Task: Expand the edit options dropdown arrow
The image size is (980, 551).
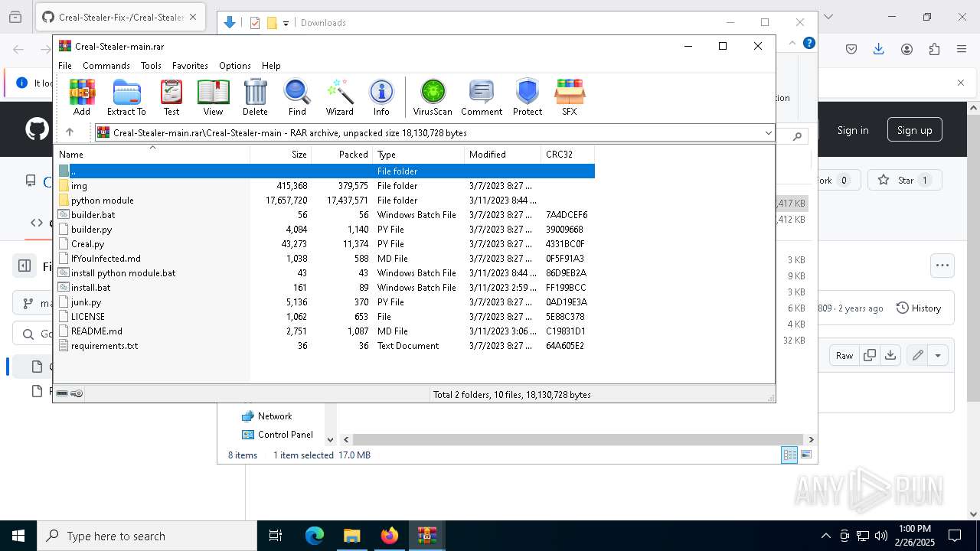Action: [937, 355]
